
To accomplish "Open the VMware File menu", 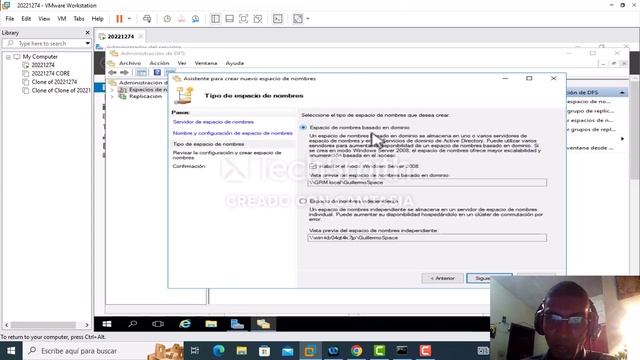I will click(10, 19).
